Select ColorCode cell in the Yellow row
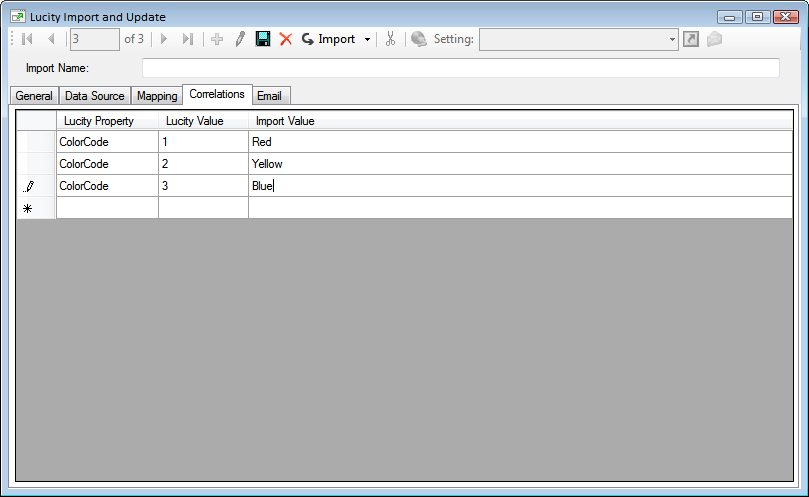The height and width of the screenshot is (497, 809). click(107, 164)
